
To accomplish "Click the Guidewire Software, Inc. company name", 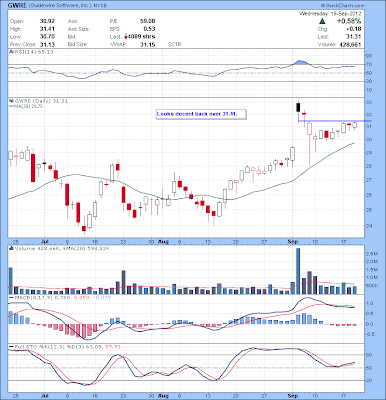I will 59,6.
